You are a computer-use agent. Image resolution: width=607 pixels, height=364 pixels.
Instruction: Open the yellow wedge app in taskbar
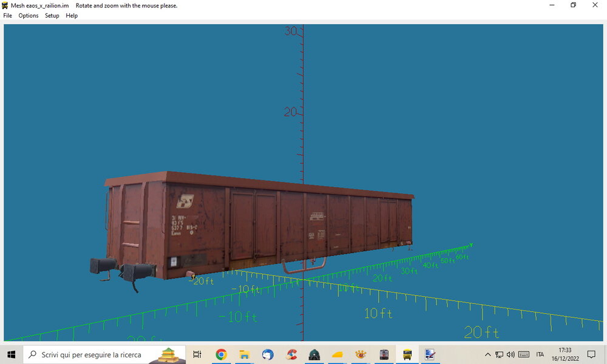pyautogui.click(x=337, y=354)
